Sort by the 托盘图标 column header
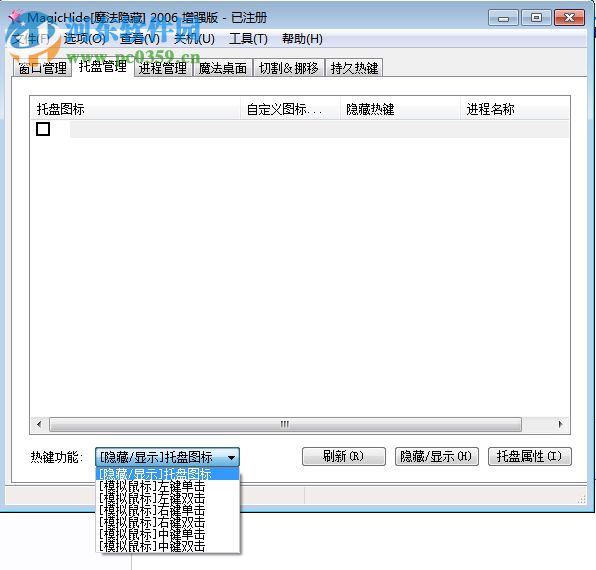This screenshot has height=570, width=596. click(x=135, y=109)
